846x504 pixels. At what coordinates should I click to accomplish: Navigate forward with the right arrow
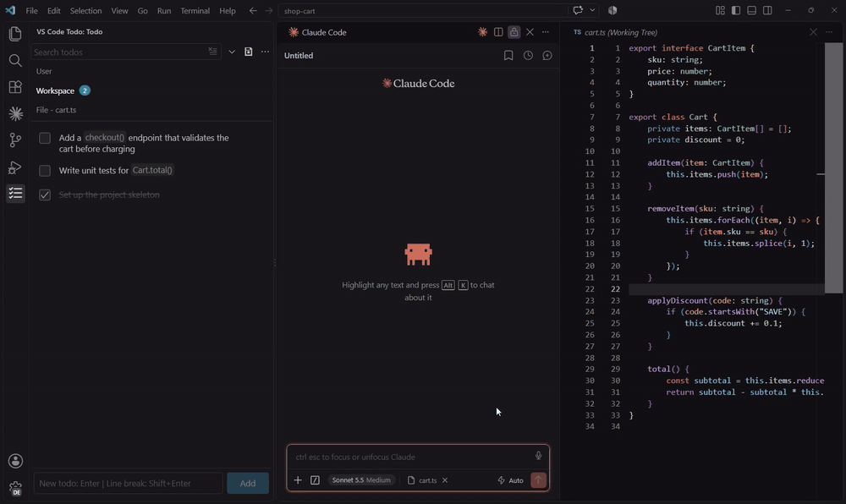269,11
